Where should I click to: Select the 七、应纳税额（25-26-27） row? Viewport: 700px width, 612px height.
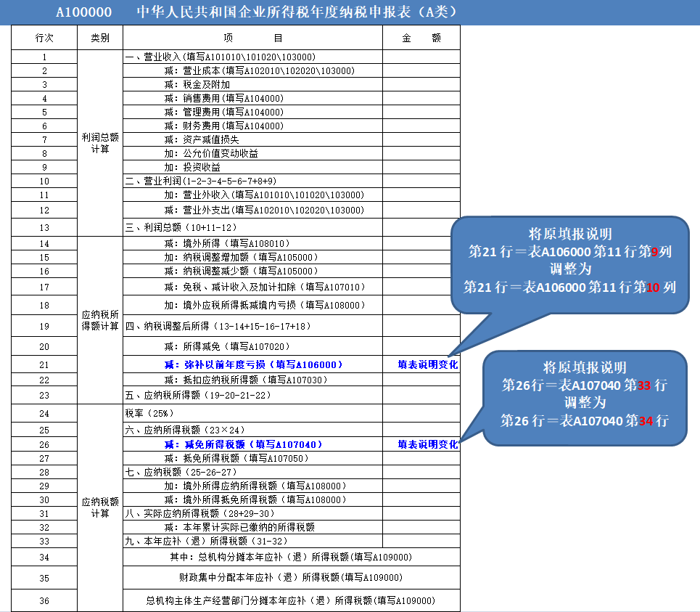click(252, 472)
